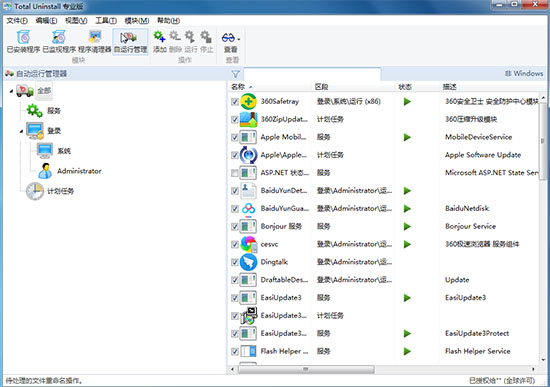Click the green run arrow for 360Safetray
This screenshot has height=387, width=550.
[x=407, y=102]
